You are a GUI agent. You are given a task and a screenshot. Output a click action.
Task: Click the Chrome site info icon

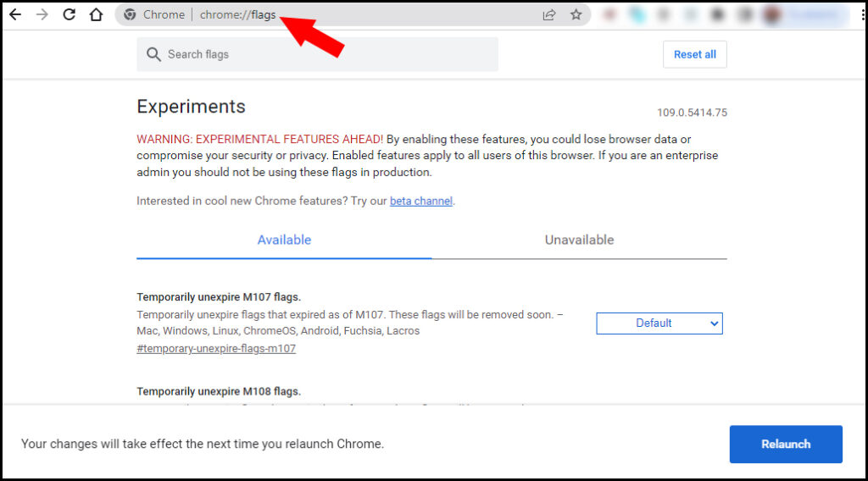pos(130,14)
